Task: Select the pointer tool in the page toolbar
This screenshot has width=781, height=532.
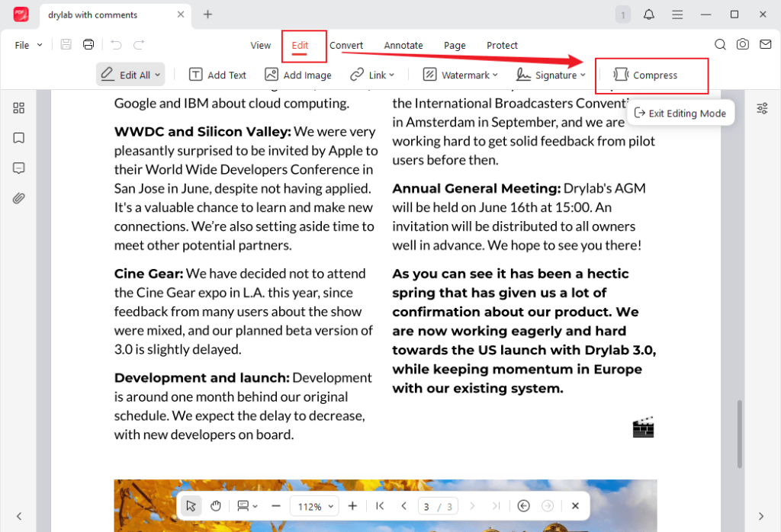Action: (x=191, y=505)
